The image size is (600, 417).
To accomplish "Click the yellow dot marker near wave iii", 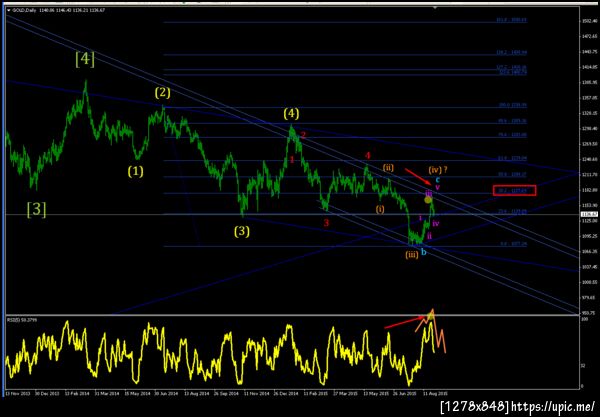I will coord(428,200).
